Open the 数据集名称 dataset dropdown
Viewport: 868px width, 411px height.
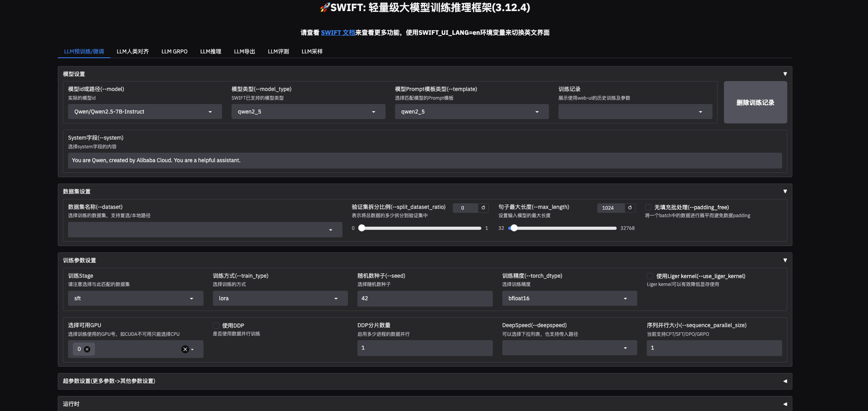click(205, 230)
